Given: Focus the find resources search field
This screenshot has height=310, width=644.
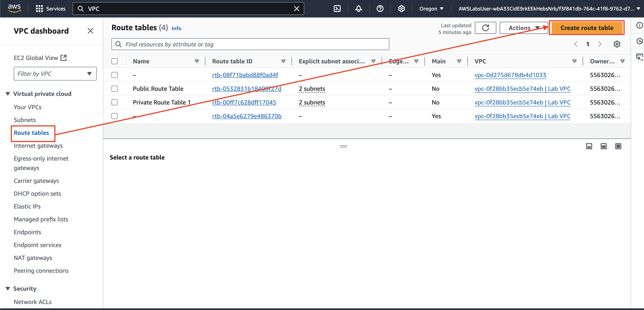Looking at the screenshot, I should pyautogui.click(x=250, y=44).
